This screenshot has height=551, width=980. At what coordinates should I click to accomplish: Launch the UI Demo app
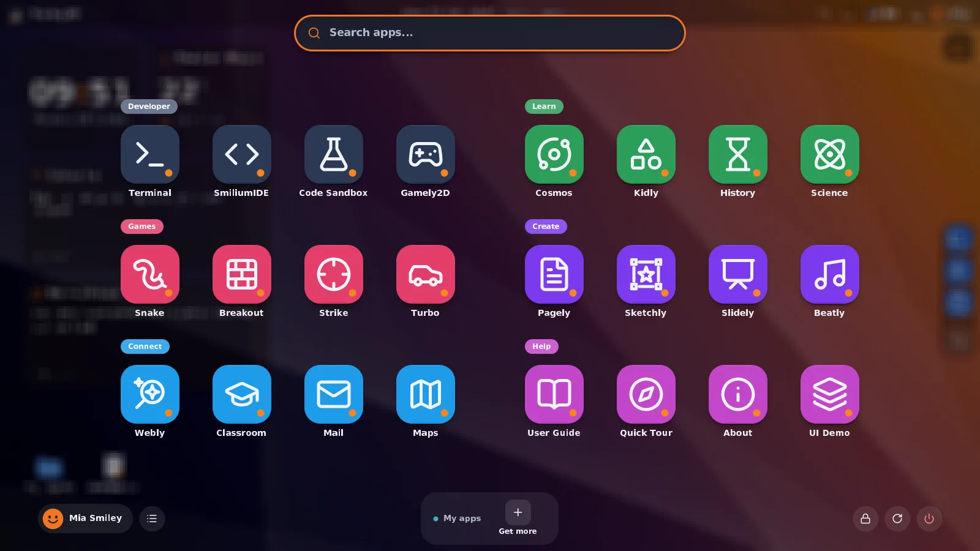pos(830,394)
